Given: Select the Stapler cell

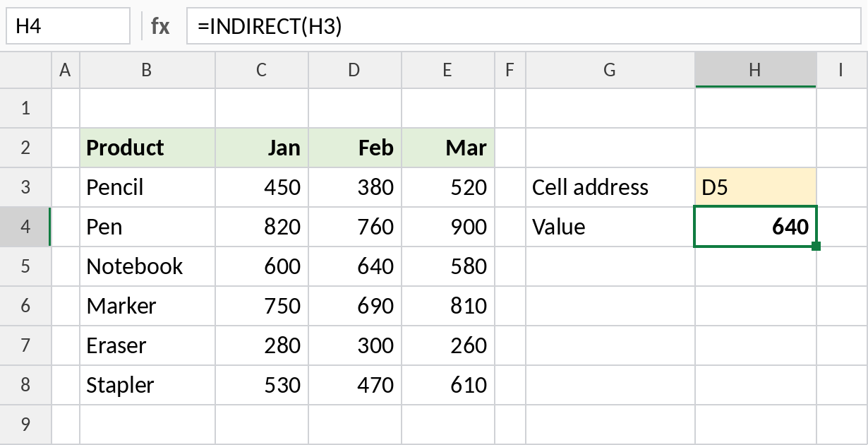Looking at the screenshot, I should click(147, 385).
